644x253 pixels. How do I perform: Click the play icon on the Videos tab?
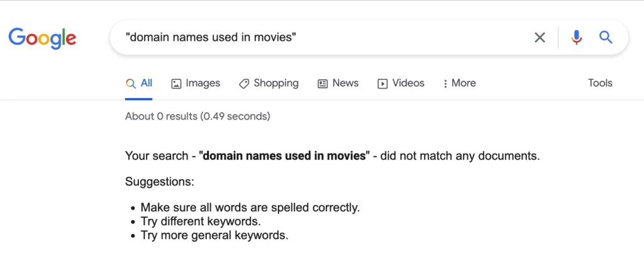(382, 84)
